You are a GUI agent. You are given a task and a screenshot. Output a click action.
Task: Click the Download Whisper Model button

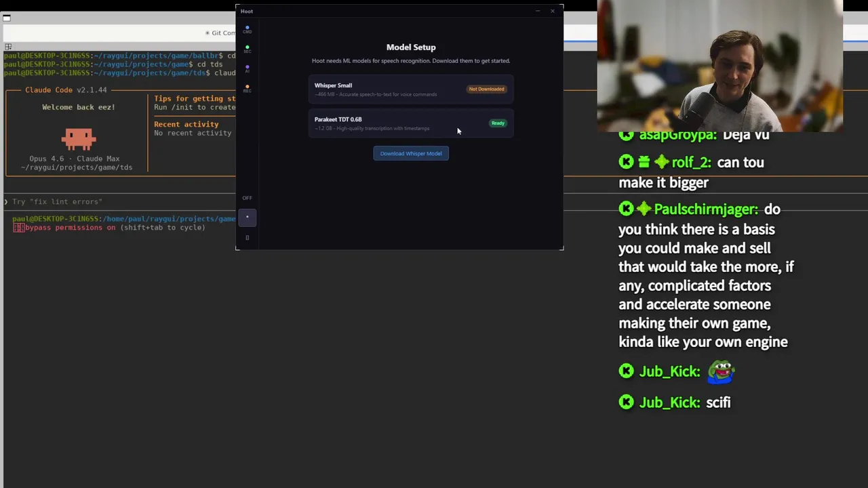click(411, 153)
